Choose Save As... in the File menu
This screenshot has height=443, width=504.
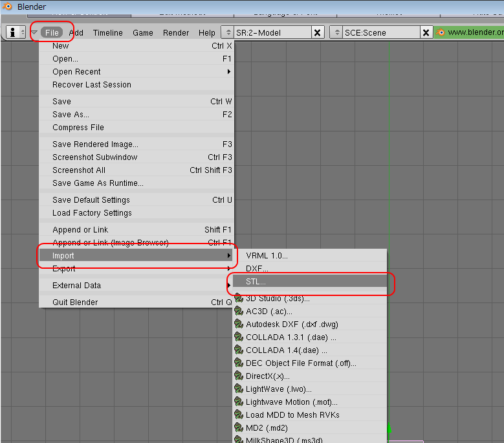137,114
